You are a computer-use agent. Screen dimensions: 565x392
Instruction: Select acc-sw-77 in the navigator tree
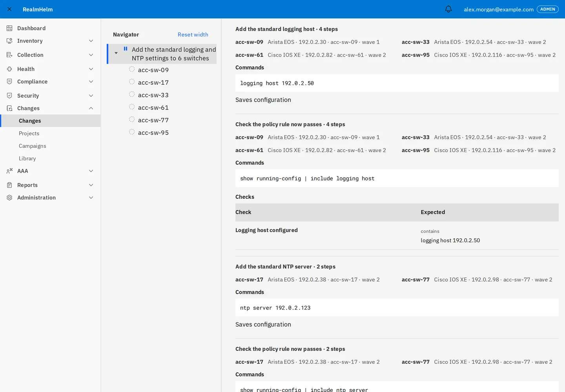click(x=153, y=120)
